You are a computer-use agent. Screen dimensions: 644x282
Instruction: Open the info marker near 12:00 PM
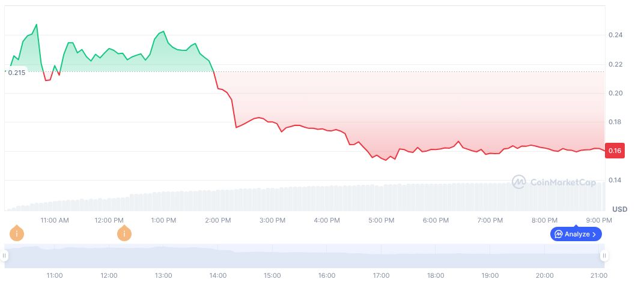124,233
